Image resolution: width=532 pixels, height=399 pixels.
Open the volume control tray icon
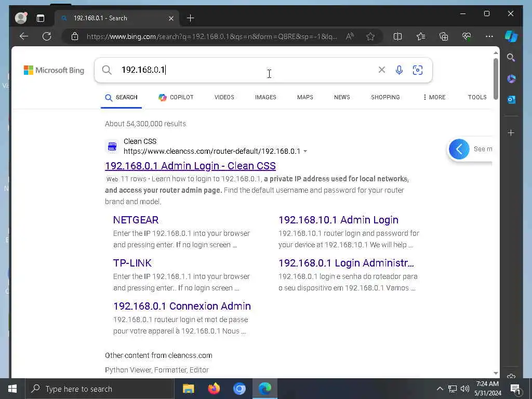465,389
